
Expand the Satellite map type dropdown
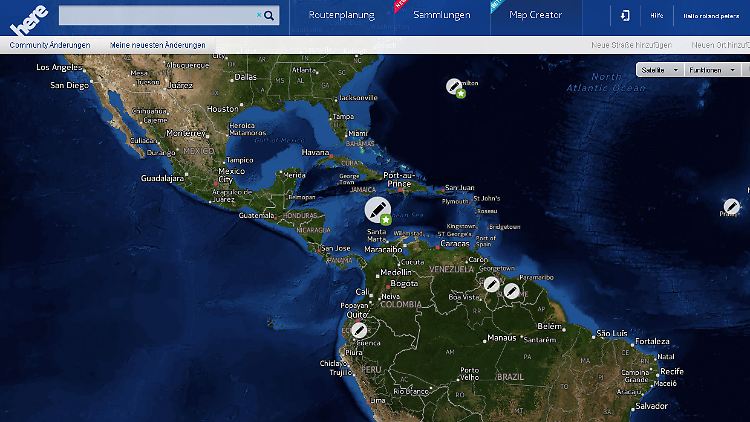[660, 70]
